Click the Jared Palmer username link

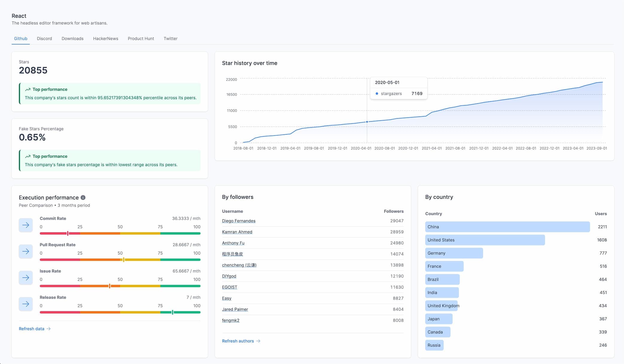pos(235,309)
